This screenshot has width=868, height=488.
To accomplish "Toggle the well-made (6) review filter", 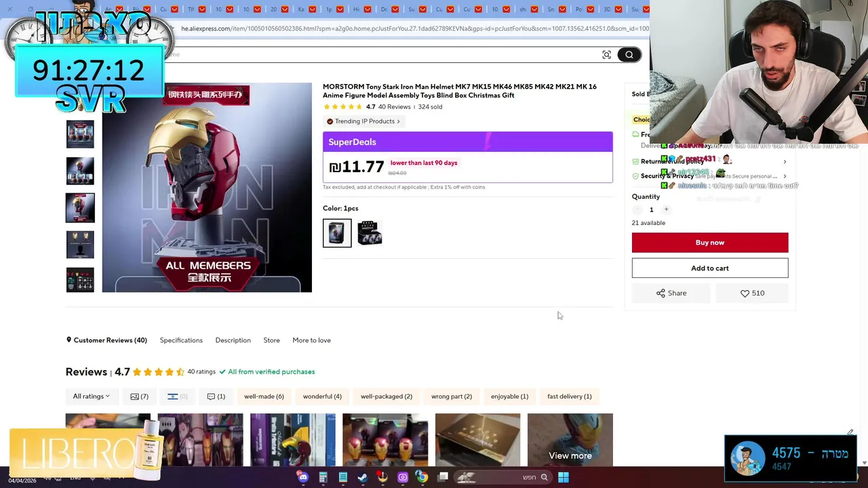I will (x=264, y=396).
